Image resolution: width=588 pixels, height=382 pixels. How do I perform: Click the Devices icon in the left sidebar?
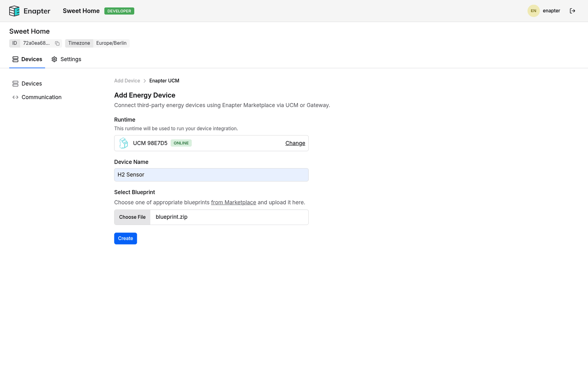pyautogui.click(x=15, y=84)
